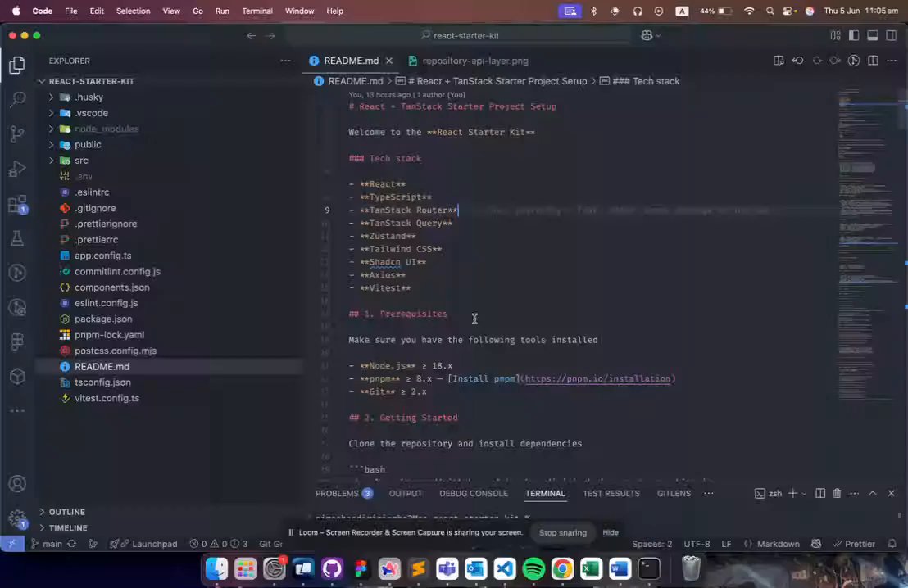Open the Explorer view in activity bar

point(17,65)
